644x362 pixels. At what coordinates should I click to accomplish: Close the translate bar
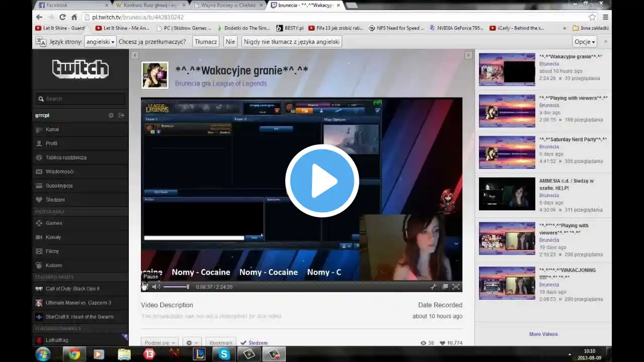pyautogui.click(x=606, y=41)
